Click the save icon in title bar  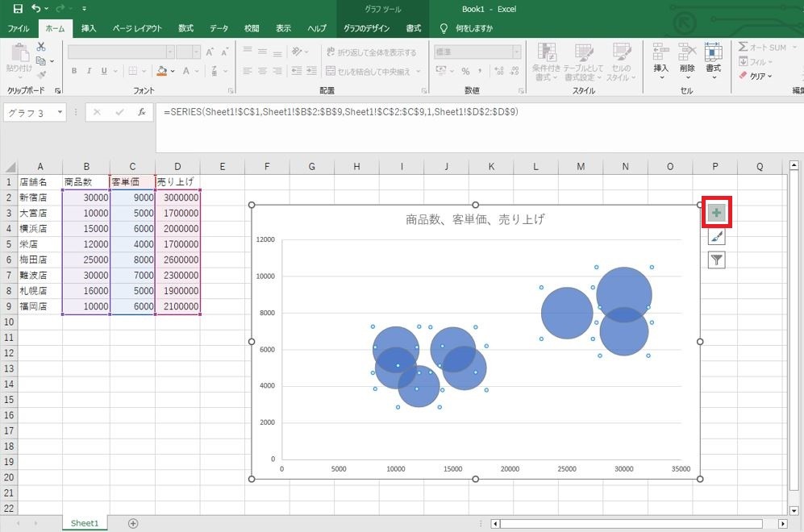pyautogui.click(x=18, y=9)
